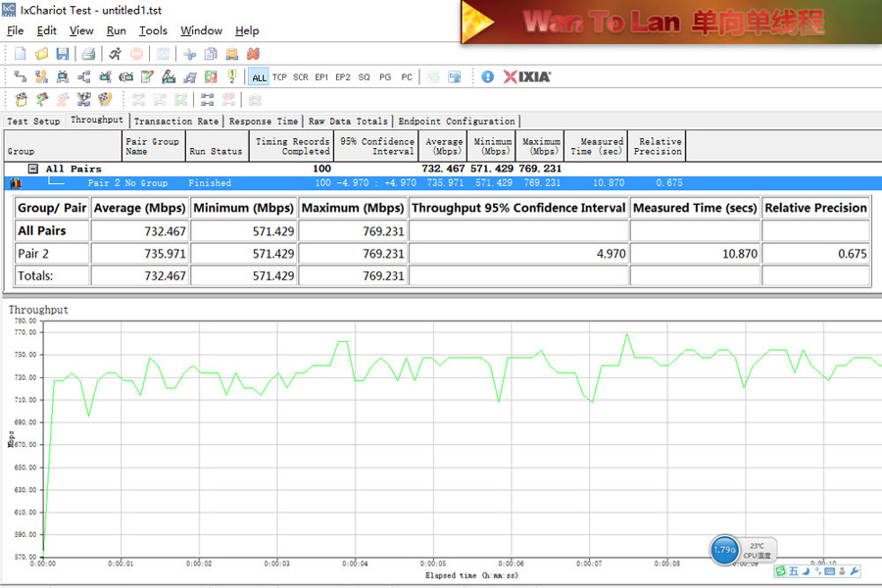Open a test file with folder icon
The image size is (882, 588).
click(41, 54)
